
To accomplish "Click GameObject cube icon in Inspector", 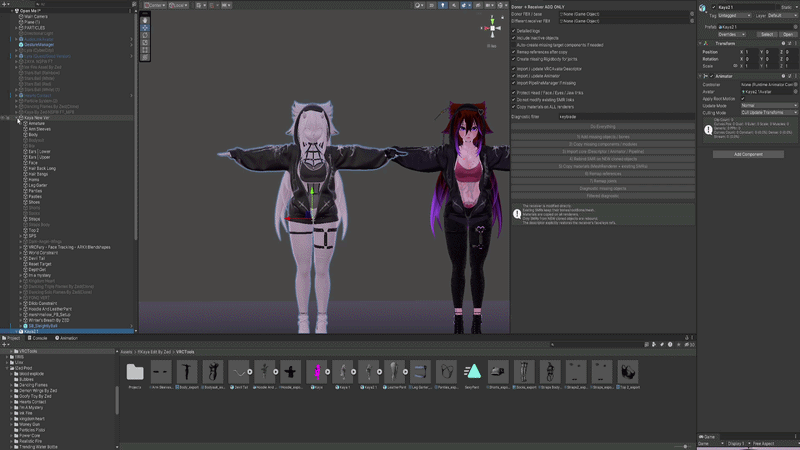I will [703, 8].
